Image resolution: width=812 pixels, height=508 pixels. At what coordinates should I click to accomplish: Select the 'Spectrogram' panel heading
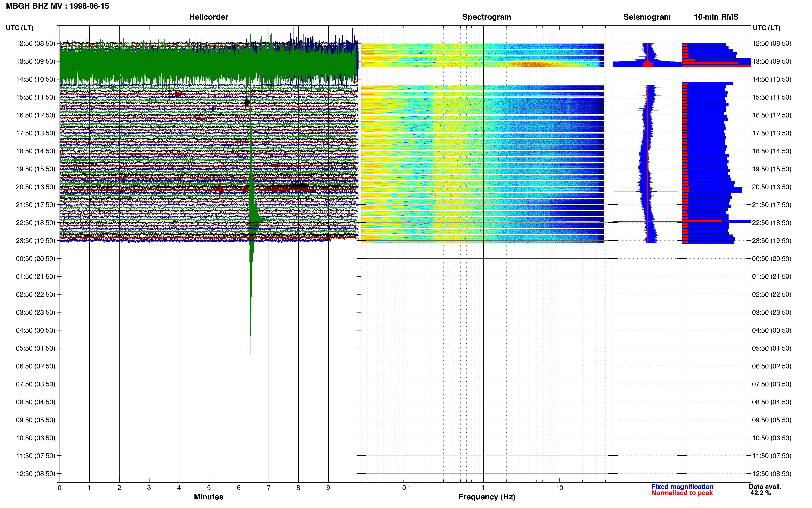click(487, 17)
